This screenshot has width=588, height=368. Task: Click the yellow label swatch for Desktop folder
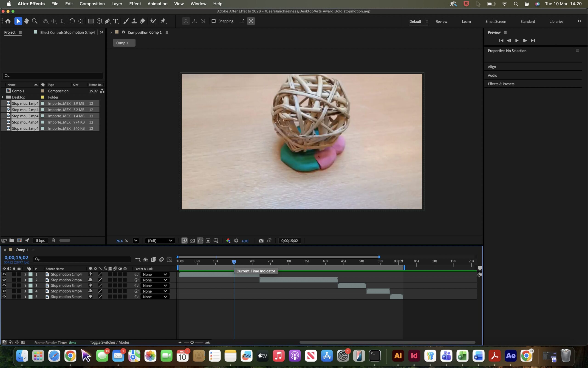click(x=42, y=97)
